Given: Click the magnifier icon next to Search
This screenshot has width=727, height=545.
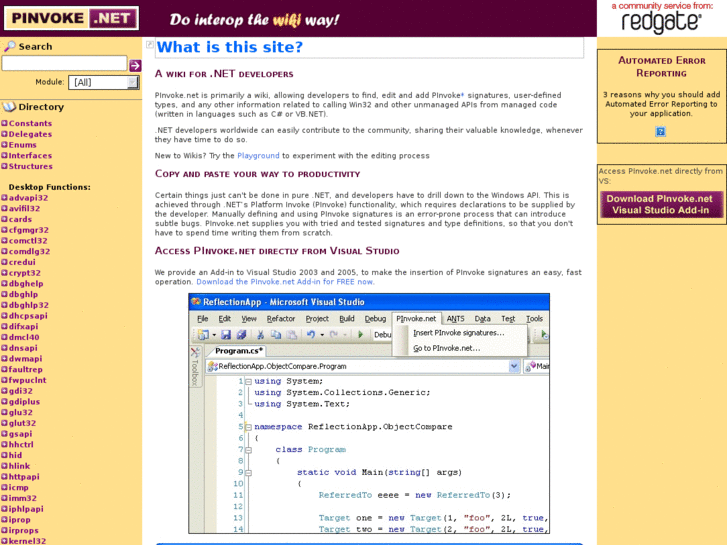Looking at the screenshot, I should tap(9, 46).
